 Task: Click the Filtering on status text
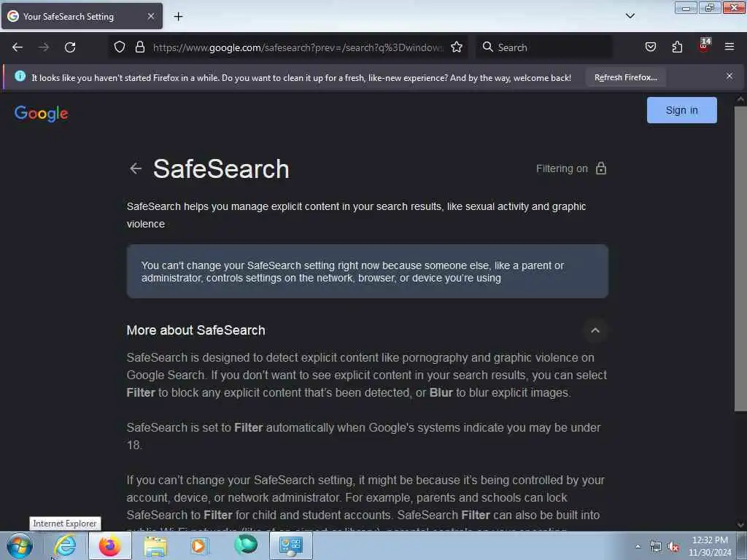pos(562,168)
